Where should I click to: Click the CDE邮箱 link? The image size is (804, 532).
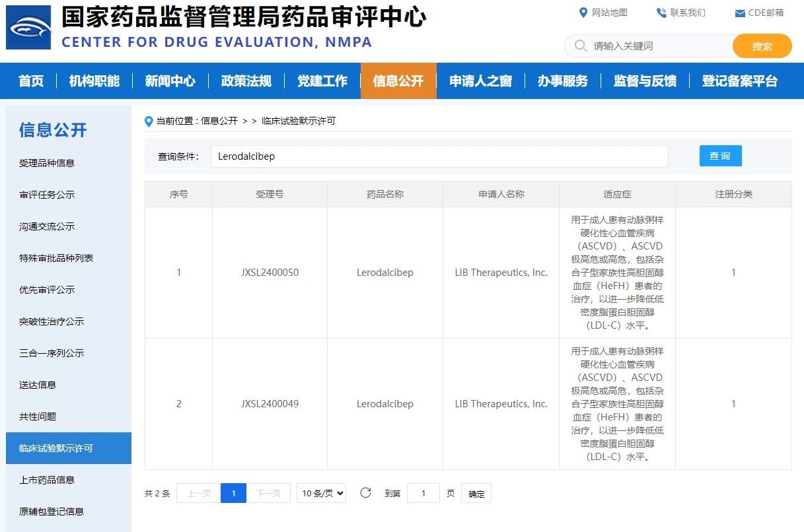point(766,13)
